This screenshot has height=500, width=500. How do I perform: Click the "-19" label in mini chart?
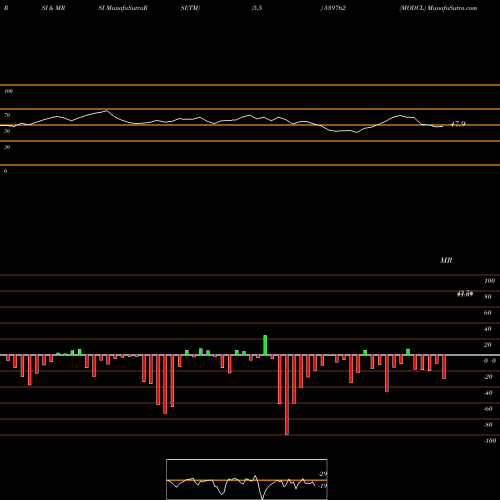pyautogui.click(x=323, y=486)
